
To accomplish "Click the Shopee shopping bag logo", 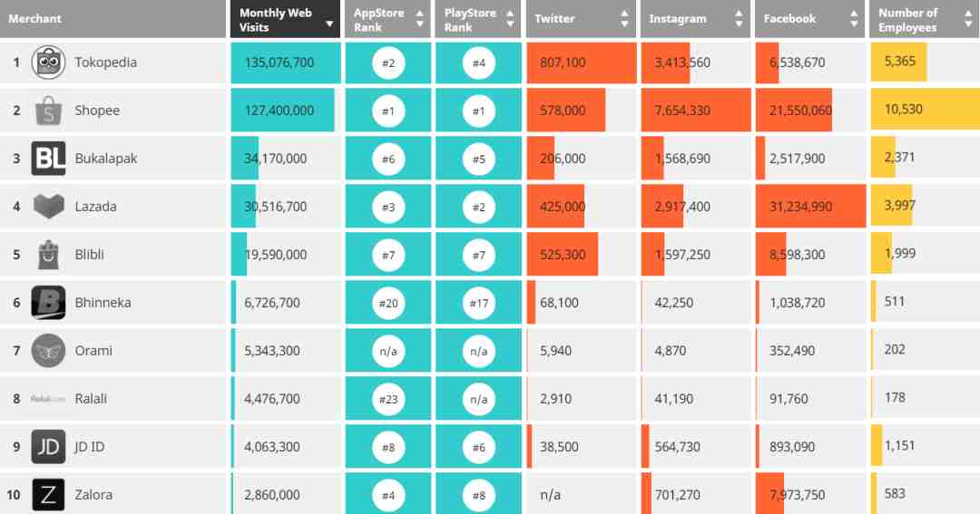I will coord(48,111).
